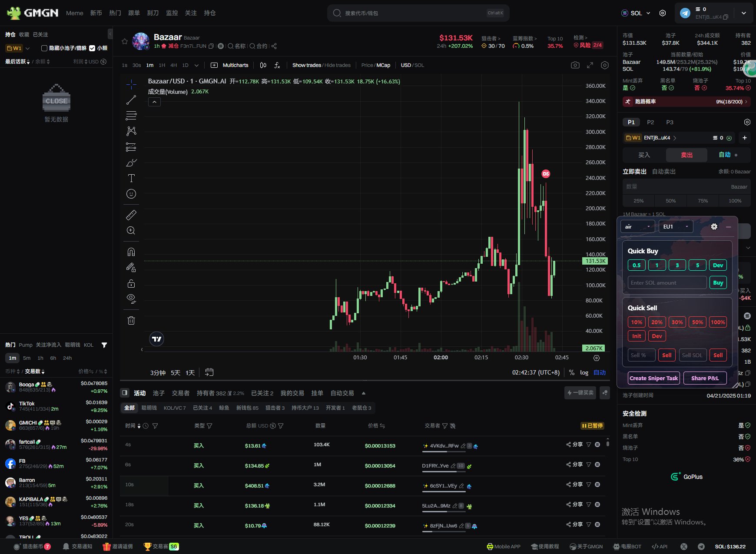
Task: Add Bazaar to favorites with star
Action: pos(125,41)
